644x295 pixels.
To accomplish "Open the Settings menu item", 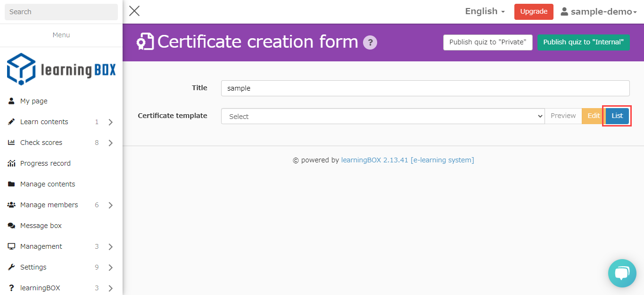I will pyautogui.click(x=33, y=267).
